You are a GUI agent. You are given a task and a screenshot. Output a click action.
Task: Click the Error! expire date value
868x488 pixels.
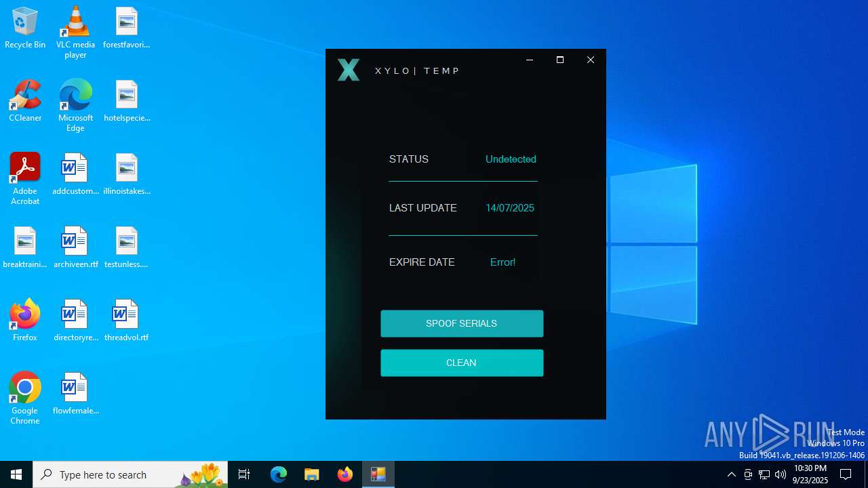click(x=502, y=262)
